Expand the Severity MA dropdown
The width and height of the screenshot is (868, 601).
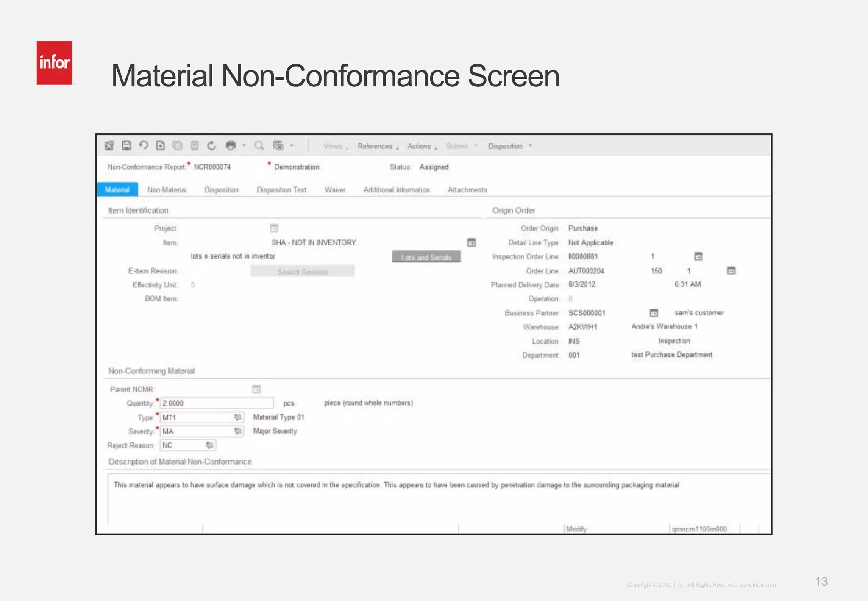pos(238,431)
